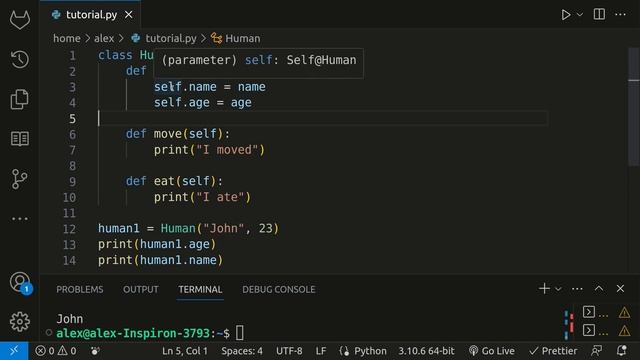Open Source Control branch icon

coord(20,179)
